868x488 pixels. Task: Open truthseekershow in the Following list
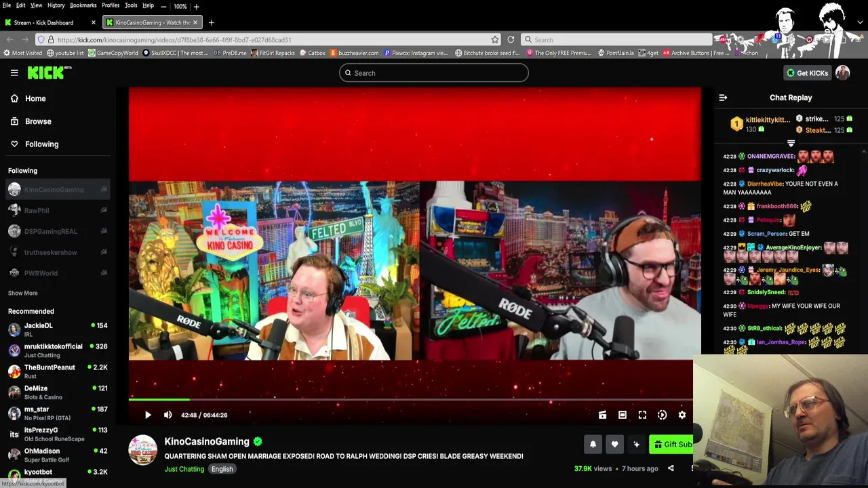tap(57, 252)
